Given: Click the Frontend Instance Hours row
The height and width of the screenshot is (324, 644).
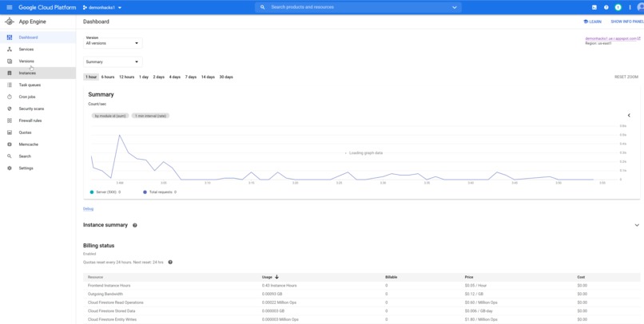Looking at the screenshot, I should click(x=361, y=286).
